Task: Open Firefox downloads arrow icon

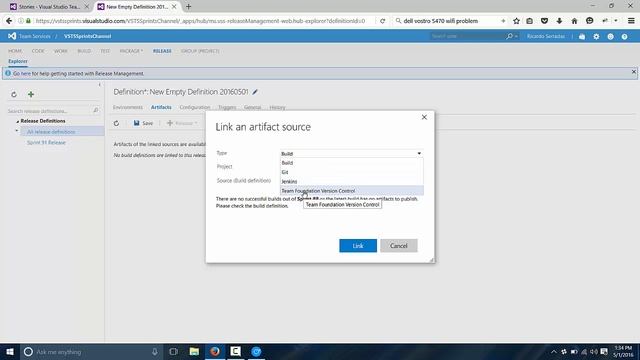Action: (559, 21)
